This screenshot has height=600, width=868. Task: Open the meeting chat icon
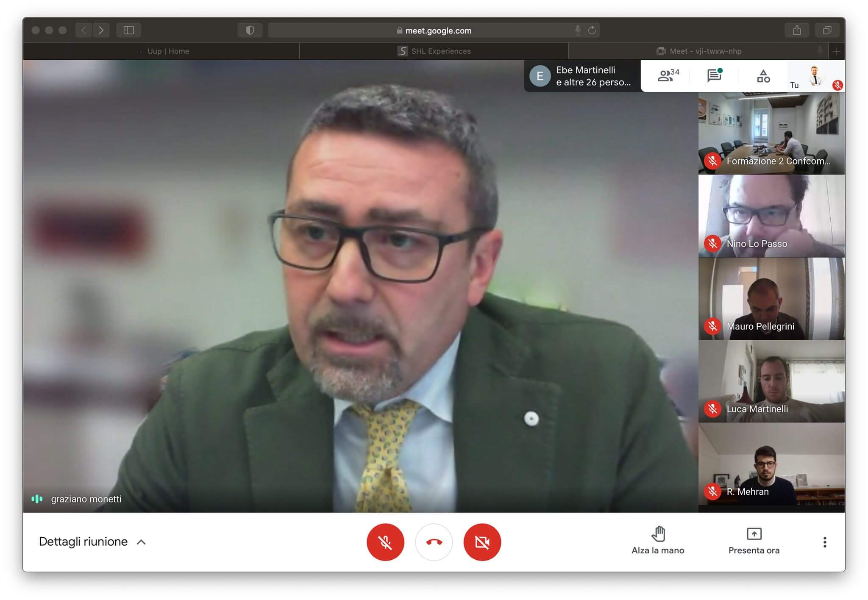pos(714,75)
